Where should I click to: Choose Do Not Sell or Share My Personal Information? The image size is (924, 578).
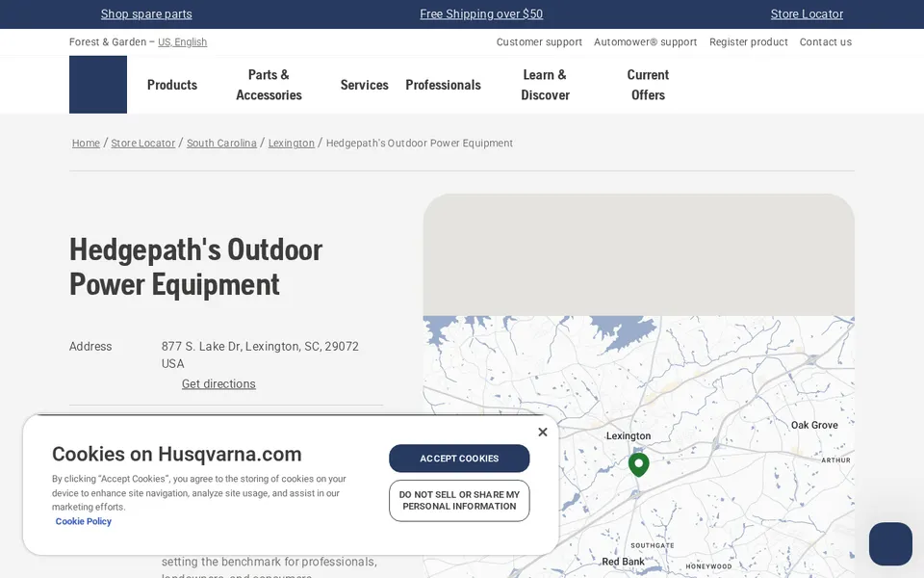[x=459, y=501]
